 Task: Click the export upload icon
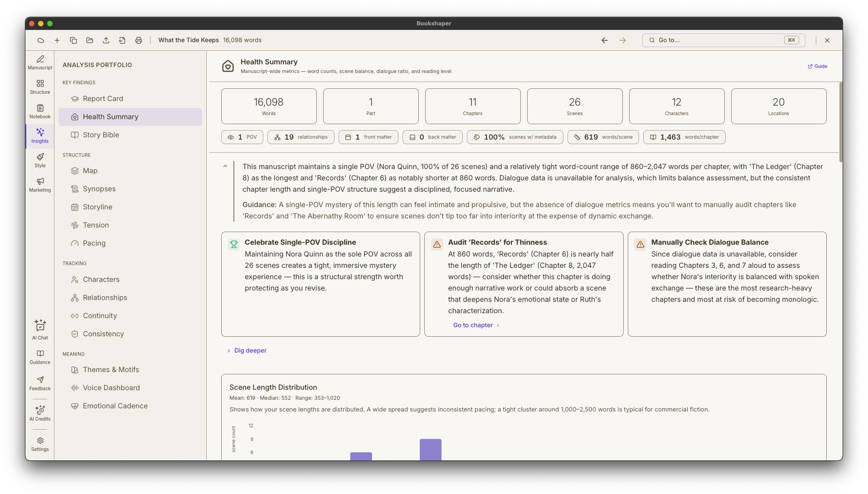pyautogui.click(x=106, y=40)
